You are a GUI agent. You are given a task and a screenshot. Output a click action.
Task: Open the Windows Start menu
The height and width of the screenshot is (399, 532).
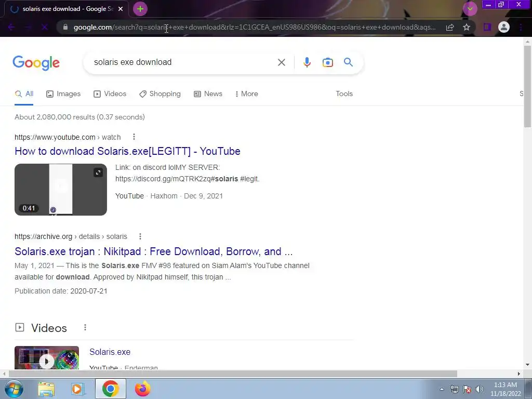pos(14,389)
